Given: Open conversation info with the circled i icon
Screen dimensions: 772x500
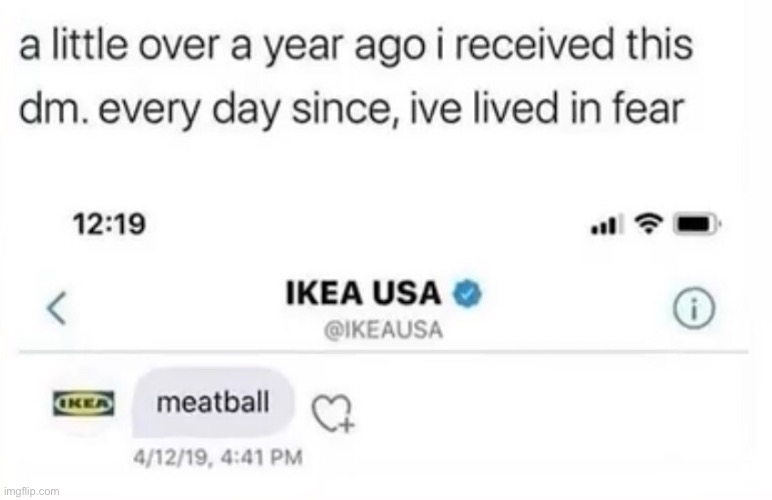Looking at the screenshot, I should click(693, 309).
